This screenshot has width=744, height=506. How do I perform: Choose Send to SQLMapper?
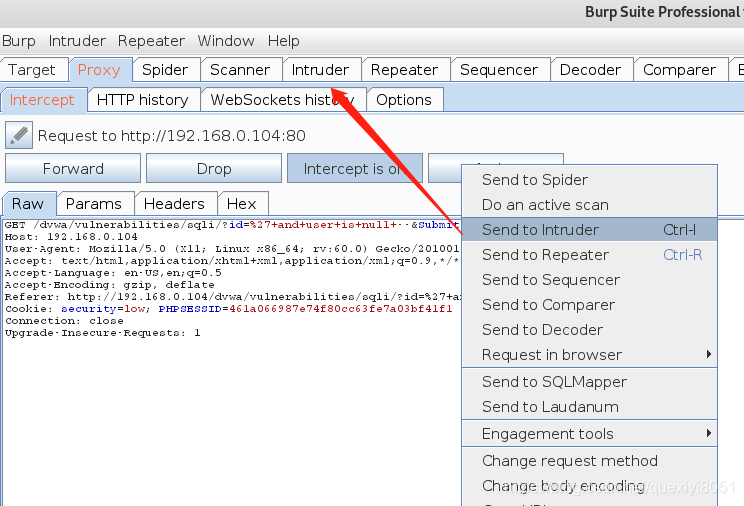589,382
